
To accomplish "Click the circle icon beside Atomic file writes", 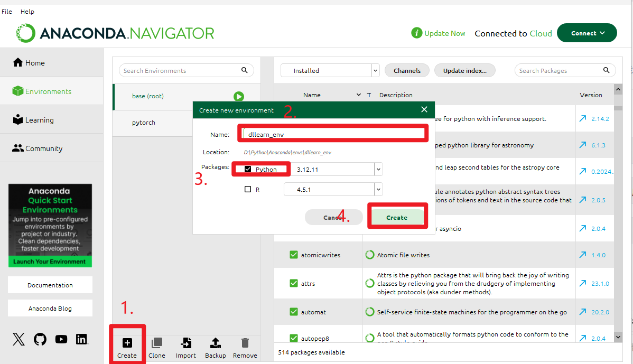I will click(x=369, y=255).
